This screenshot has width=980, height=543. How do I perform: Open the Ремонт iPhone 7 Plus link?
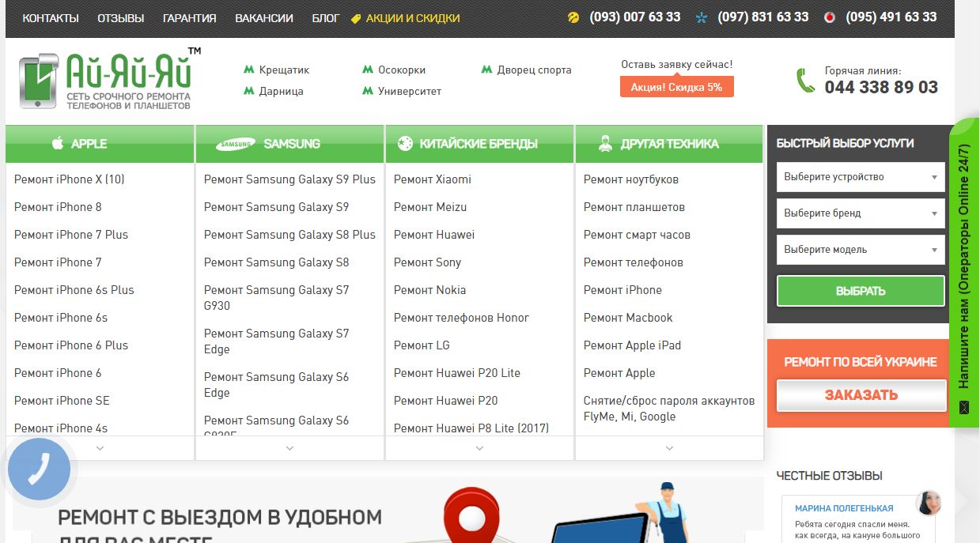(71, 235)
